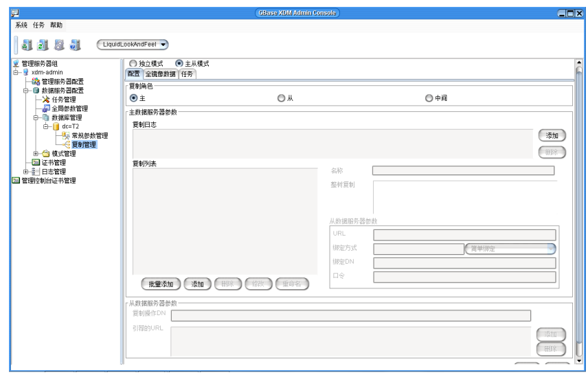Click 添加 button below 复制列表
Viewport: 588px width, 377px height.
point(197,284)
